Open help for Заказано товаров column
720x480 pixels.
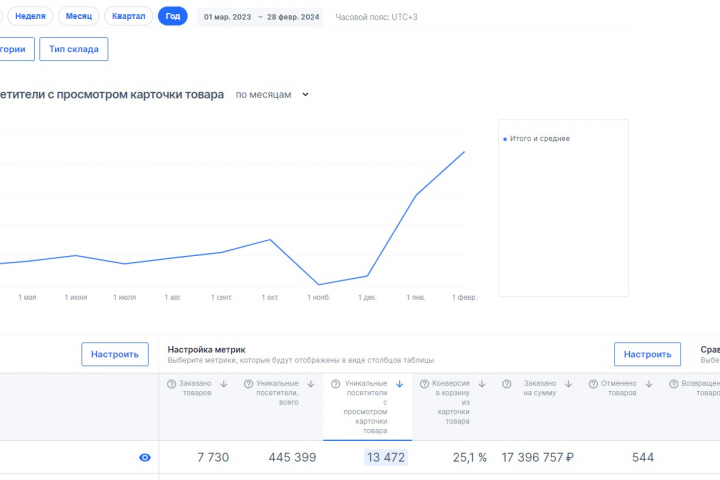(171, 384)
